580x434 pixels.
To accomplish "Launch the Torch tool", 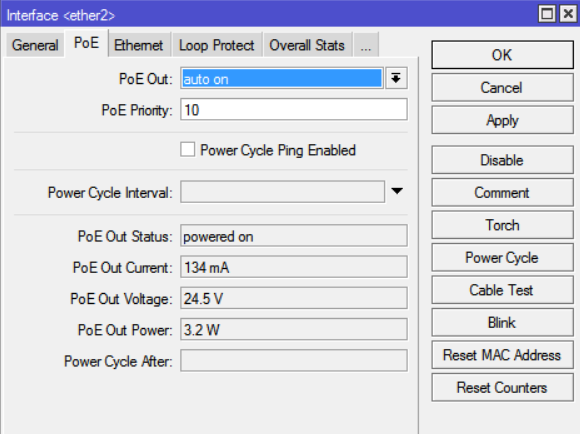I will (502, 225).
